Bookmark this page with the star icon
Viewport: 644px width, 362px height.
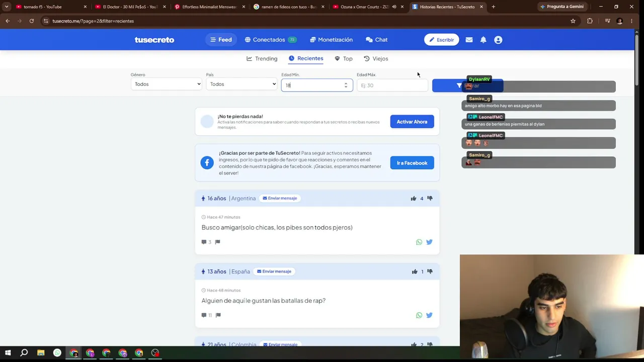(x=573, y=21)
